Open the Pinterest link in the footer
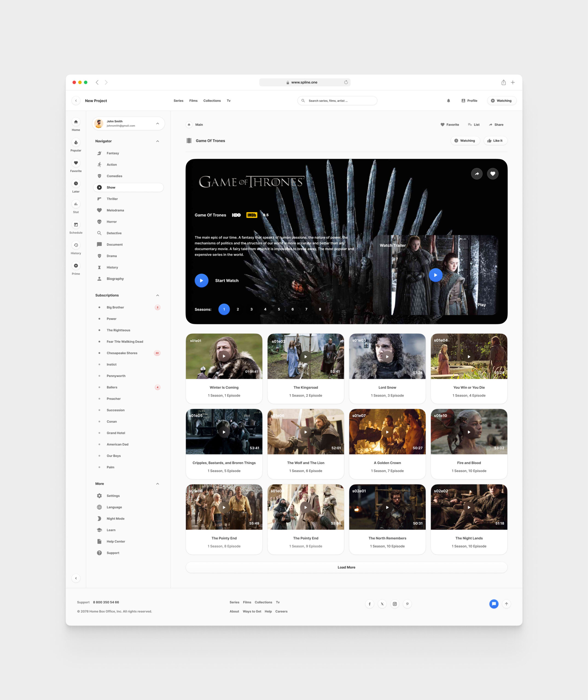 pos(407,604)
